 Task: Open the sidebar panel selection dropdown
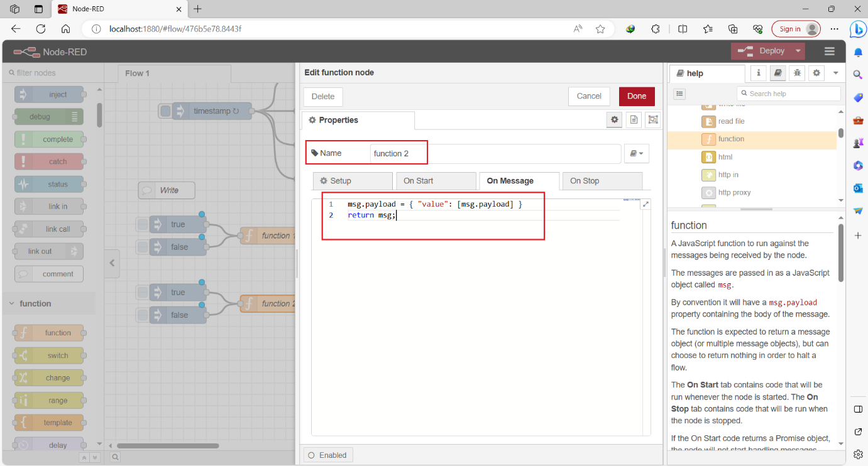(x=836, y=73)
